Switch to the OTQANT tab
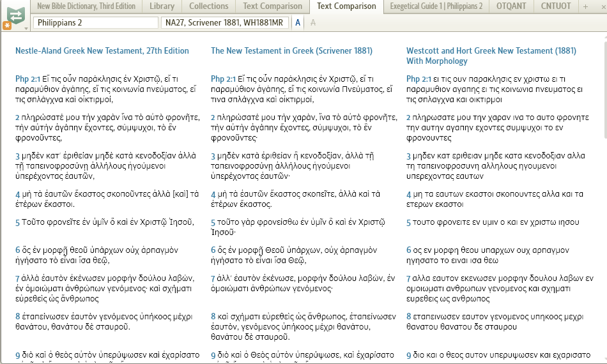The image size is (607, 364). click(x=511, y=6)
